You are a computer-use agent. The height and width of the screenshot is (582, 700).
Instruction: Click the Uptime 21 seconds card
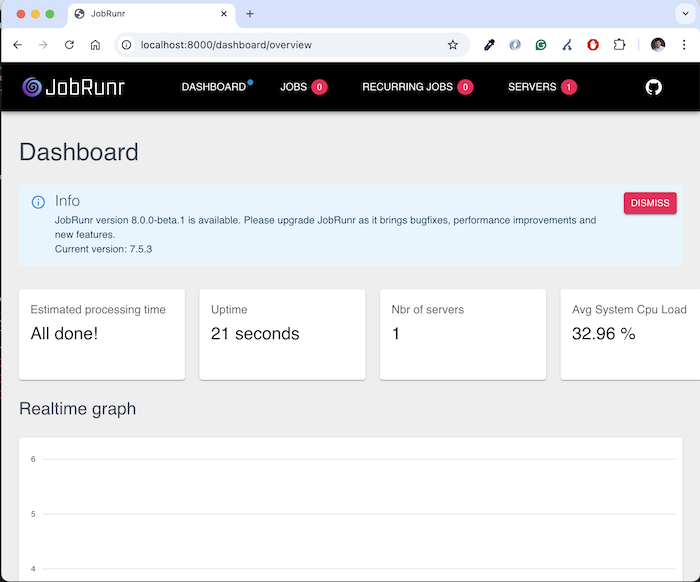tap(282, 335)
